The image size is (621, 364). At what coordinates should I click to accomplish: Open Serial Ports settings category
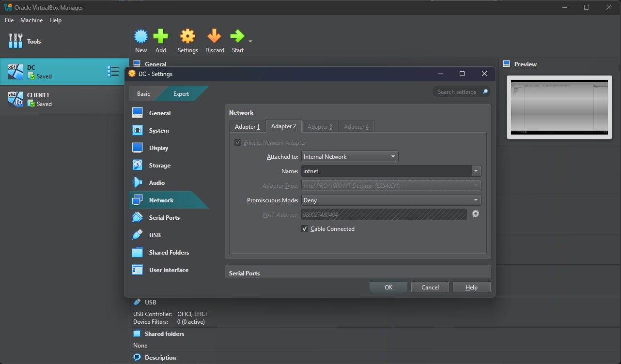(x=169, y=217)
